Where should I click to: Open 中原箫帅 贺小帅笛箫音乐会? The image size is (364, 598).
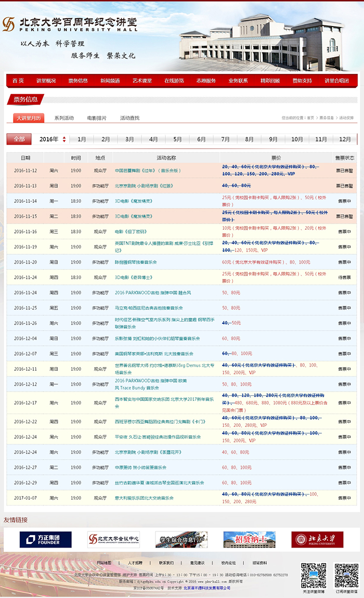pos(140,467)
